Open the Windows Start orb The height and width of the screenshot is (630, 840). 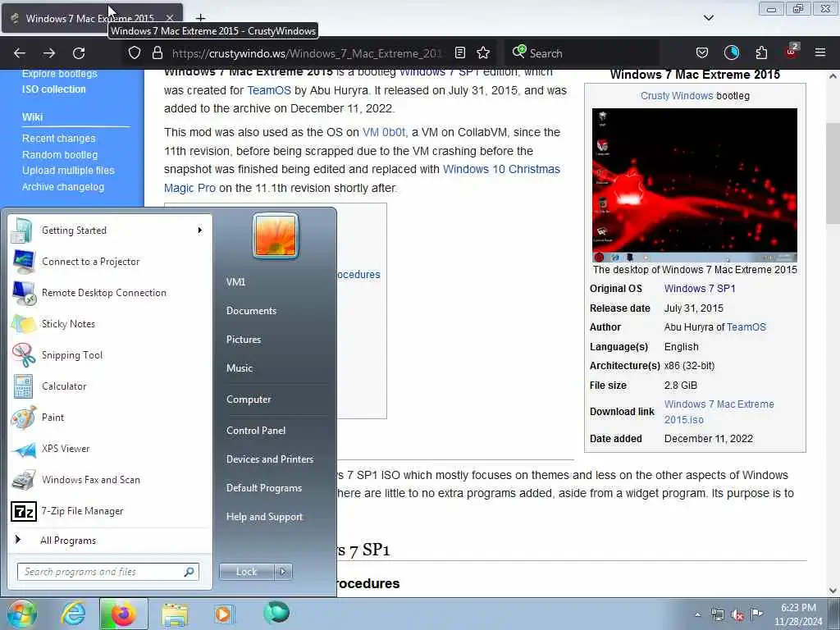tap(22, 614)
